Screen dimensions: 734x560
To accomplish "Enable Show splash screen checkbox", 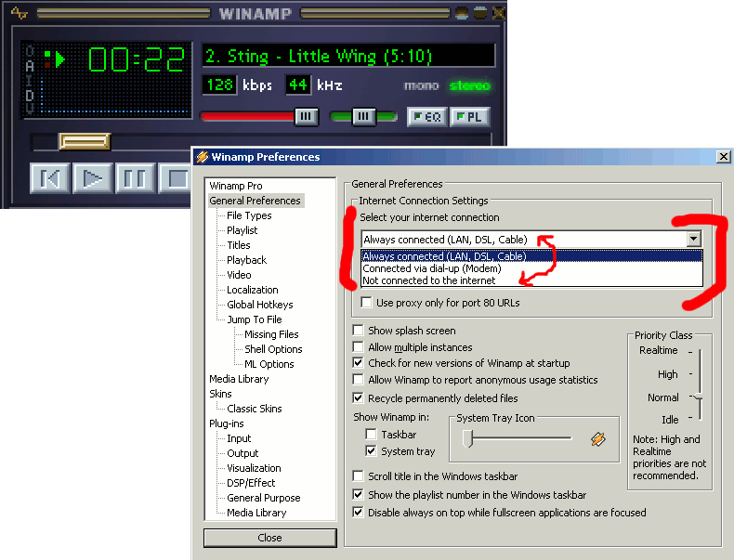I will [358, 331].
